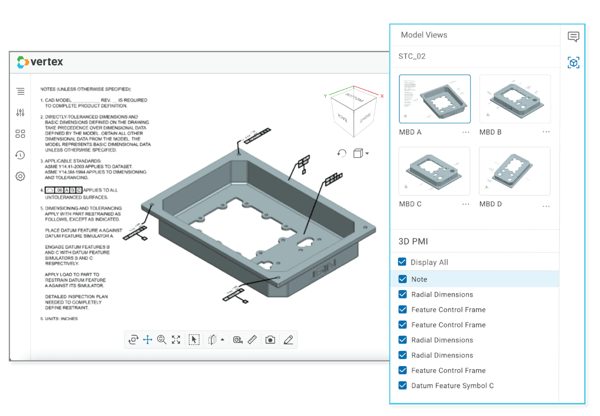The height and width of the screenshot is (416, 600).
Task: Open the more options menu for MBD B
Action: pyautogui.click(x=546, y=132)
